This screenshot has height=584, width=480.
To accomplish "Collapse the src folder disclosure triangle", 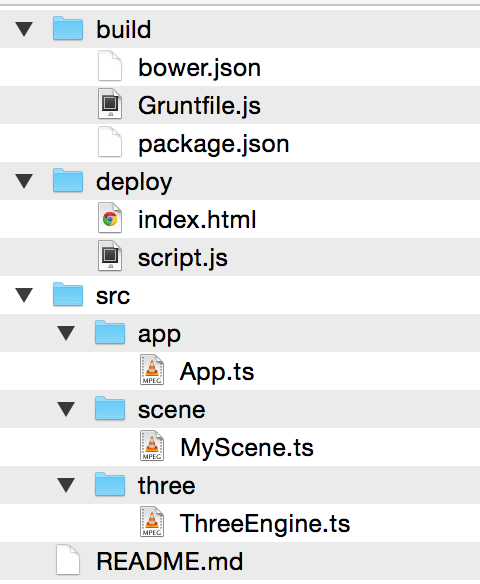I will point(25,295).
